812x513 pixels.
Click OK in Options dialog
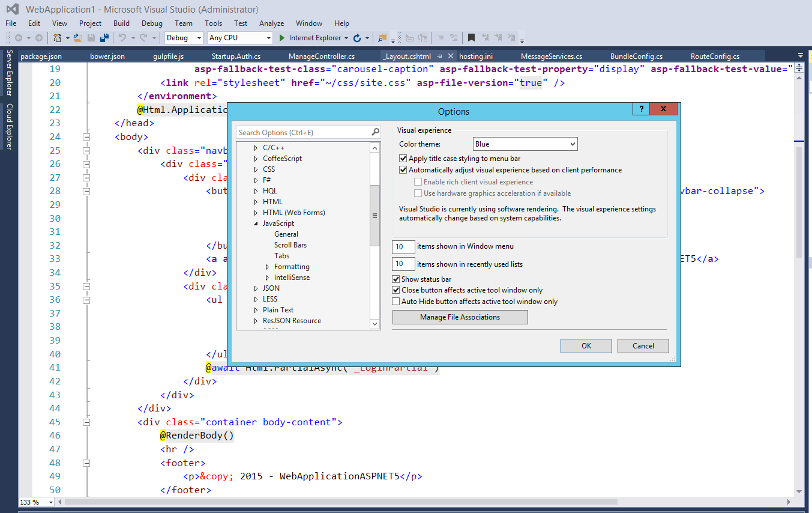[586, 345]
